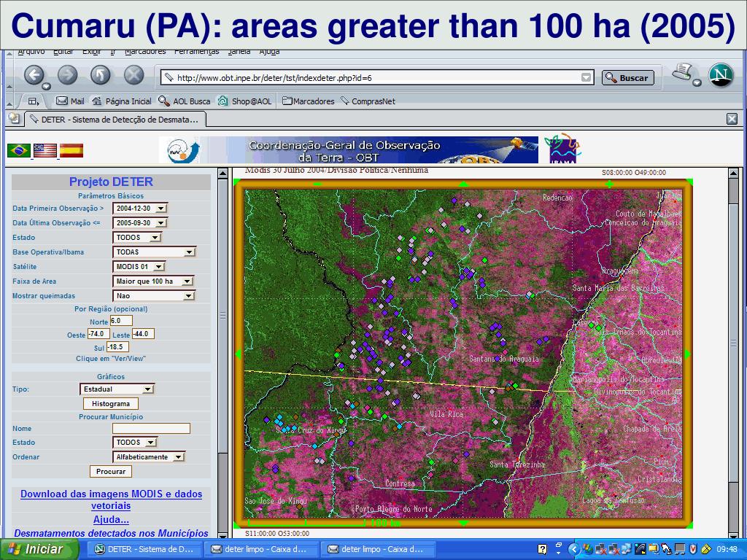Select the Brazilian flag for Portuguese
The width and height of the screenshot is (747, 560).
coord(19,150)
